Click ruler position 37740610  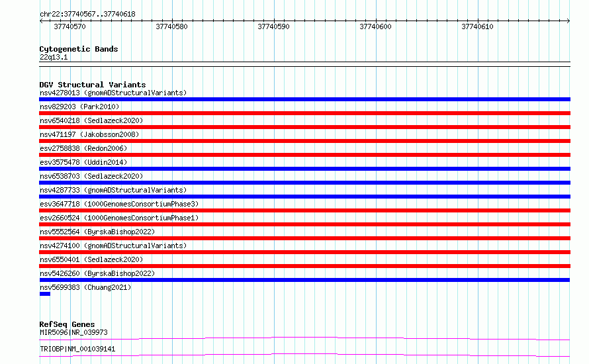tap(477, 26)
